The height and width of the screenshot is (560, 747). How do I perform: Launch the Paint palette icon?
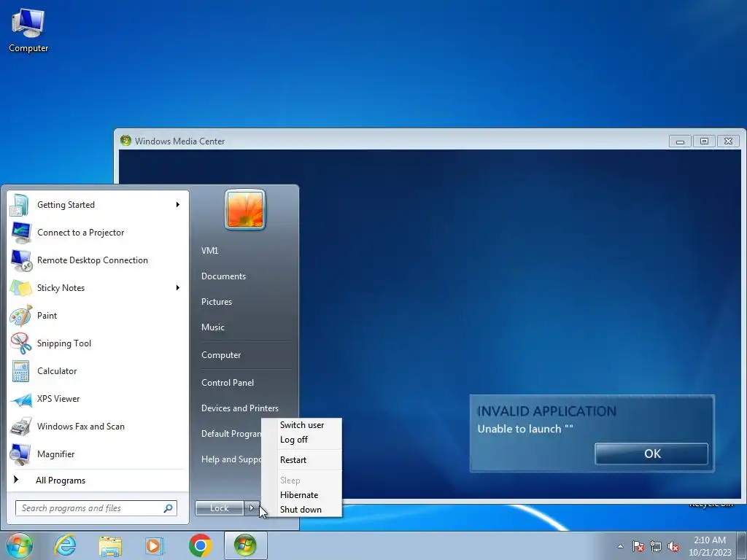click(x=20, y=316)
